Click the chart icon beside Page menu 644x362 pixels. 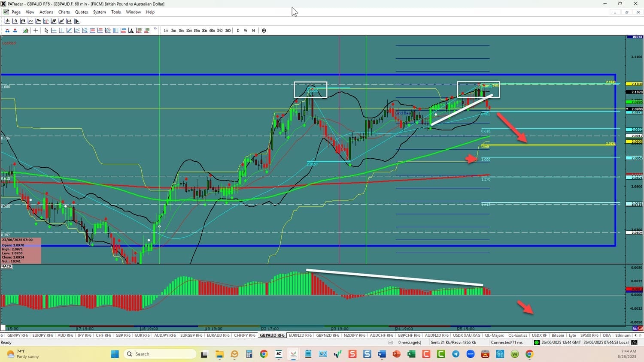pyautogui.click(x=6, y=12)
